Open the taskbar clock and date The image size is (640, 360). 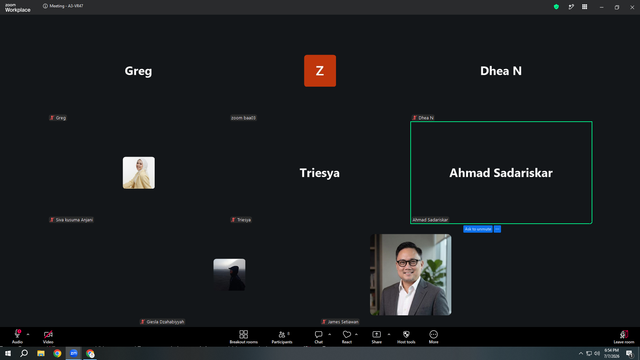611,353
